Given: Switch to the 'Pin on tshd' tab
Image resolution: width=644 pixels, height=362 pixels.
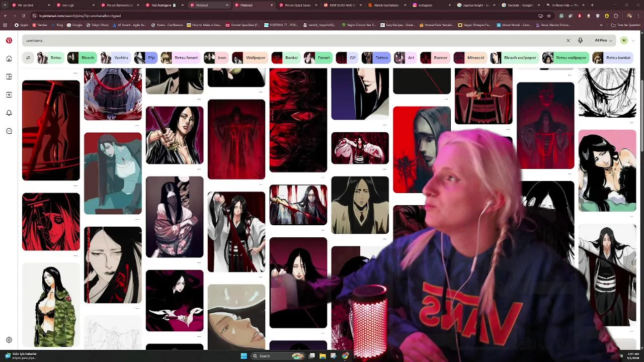Looking at the screenshot, I should (30, 5).
